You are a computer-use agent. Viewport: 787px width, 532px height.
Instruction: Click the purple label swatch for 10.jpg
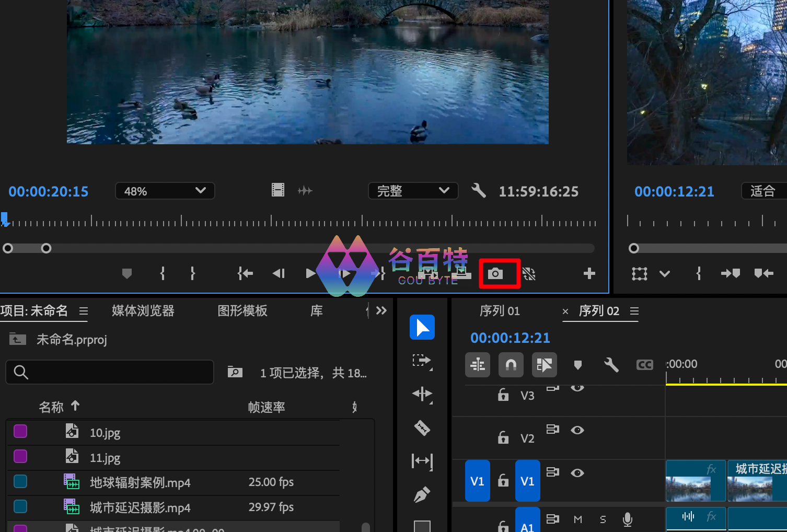pyautogui.click(x=20, y=432)
